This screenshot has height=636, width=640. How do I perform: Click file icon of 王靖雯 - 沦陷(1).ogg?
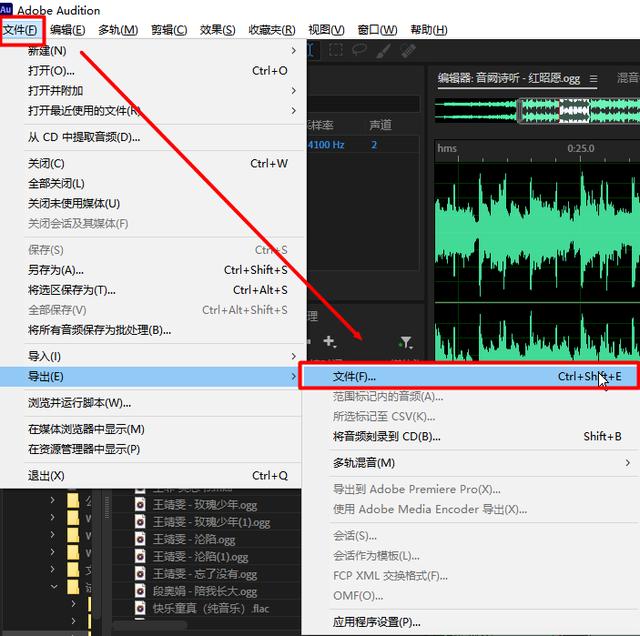(140, 556)
